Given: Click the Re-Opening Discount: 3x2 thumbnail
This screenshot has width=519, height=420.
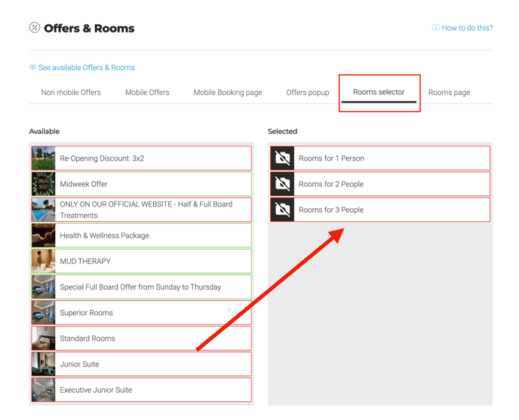Looking at the screenshot, I should (x=43, y=158).
